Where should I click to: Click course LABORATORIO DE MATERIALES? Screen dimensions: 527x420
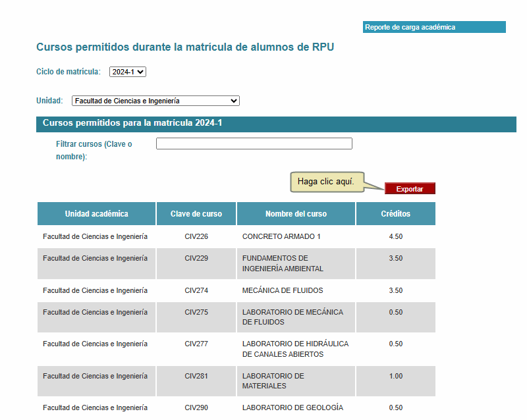pyautogui.click(x=273, y=381)
